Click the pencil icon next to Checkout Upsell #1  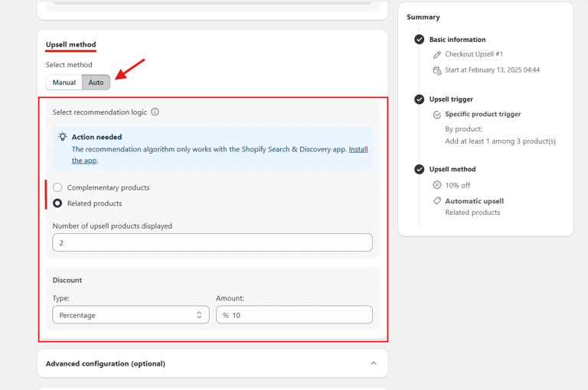pos(437,55)
